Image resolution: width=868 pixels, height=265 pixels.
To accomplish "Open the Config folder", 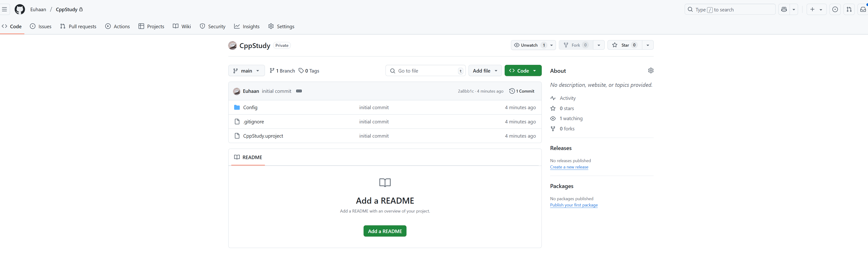I will tap(250, 107).
